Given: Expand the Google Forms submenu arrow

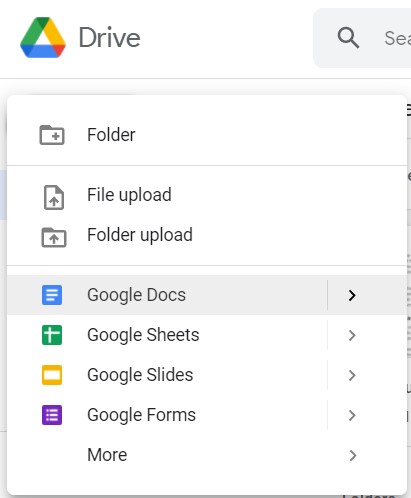Looking at the screenshot, I should click(x=352, y=415).
